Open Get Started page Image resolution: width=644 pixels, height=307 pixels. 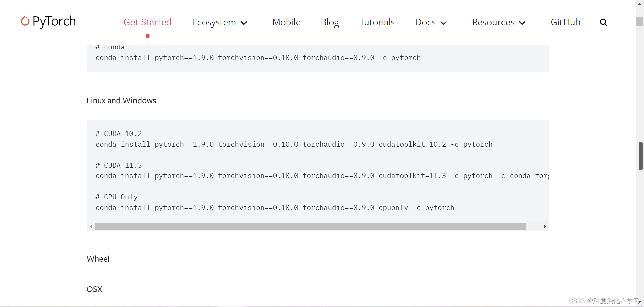click(x=148, y=22)
